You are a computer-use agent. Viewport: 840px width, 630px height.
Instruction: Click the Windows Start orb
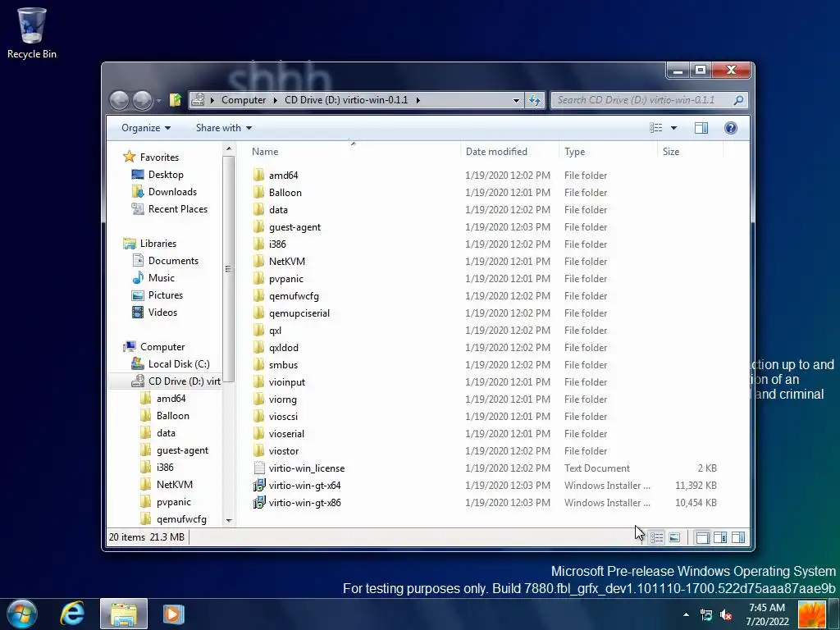(22, 614)
